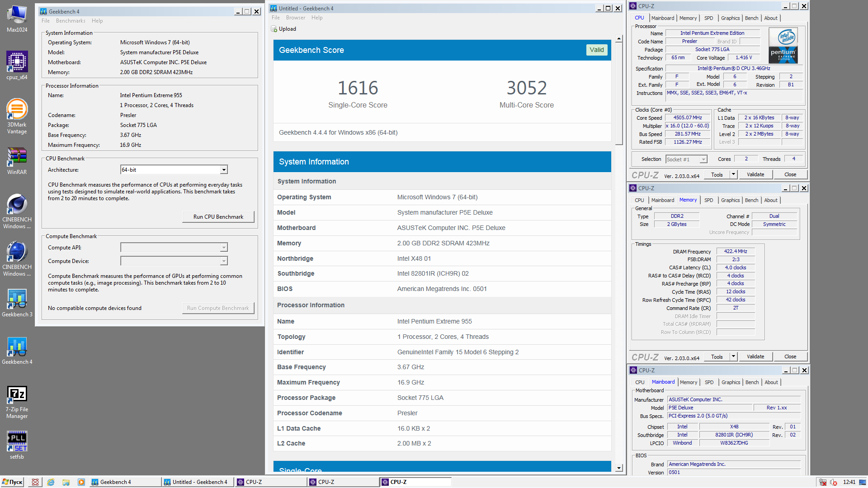Open File menu in Untitled - Geekbench 4
The image size is (868, 488).
tap(276, 18)
